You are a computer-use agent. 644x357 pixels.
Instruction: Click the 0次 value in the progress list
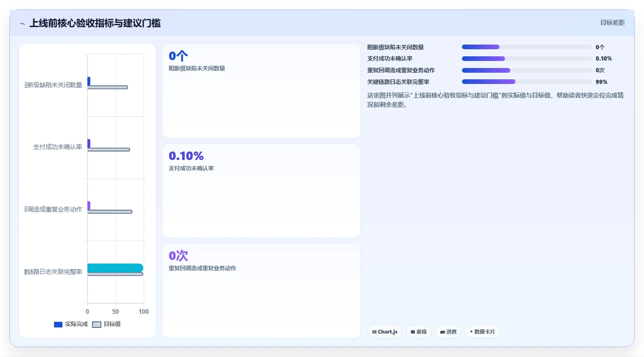600,70
